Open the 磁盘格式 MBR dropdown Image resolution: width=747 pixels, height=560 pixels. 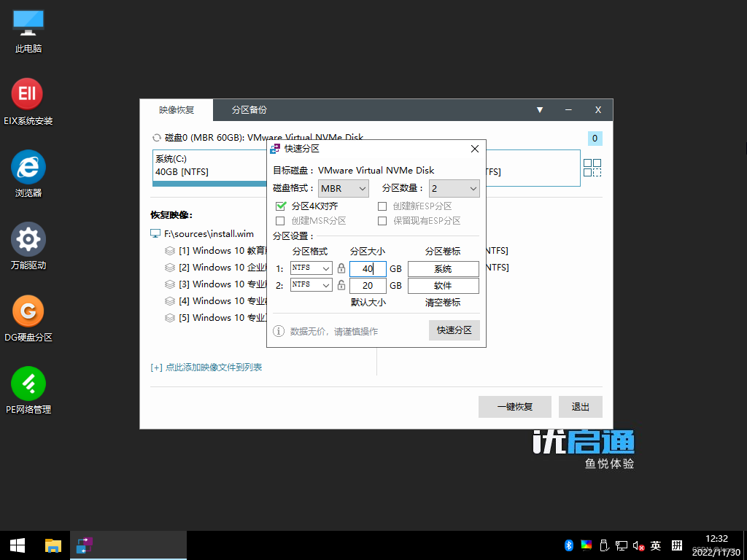tap(344, 189)
